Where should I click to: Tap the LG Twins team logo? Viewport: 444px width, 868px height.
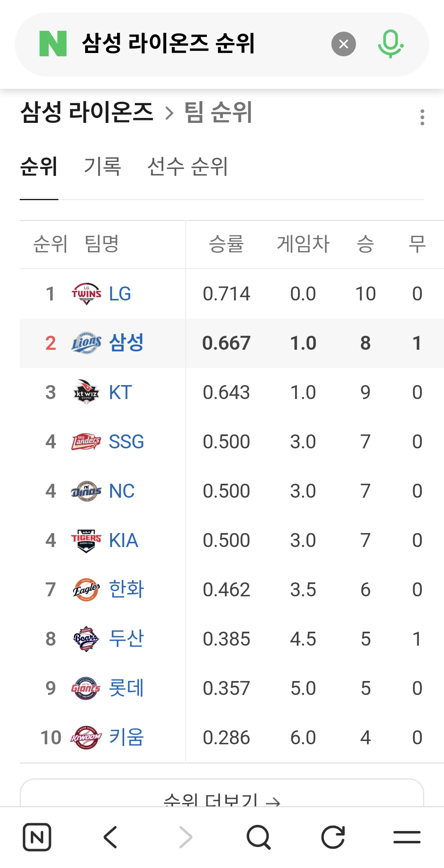(86, 294)
